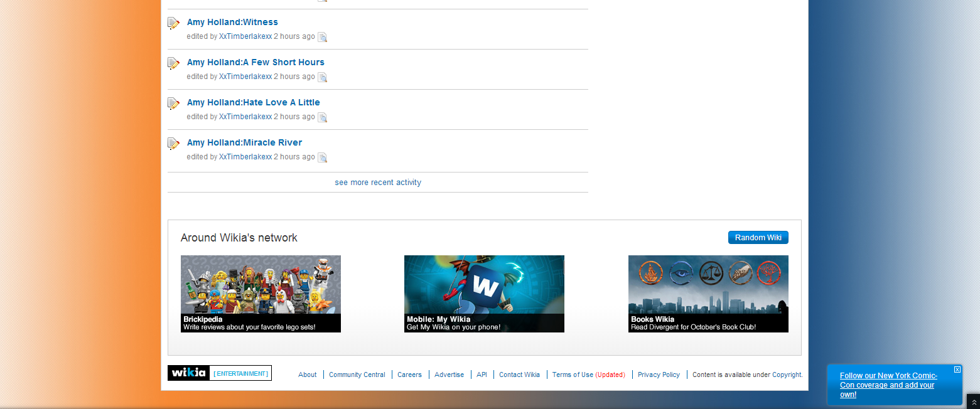Open the API footer link

pyautogui.click(x=482, y=374)
